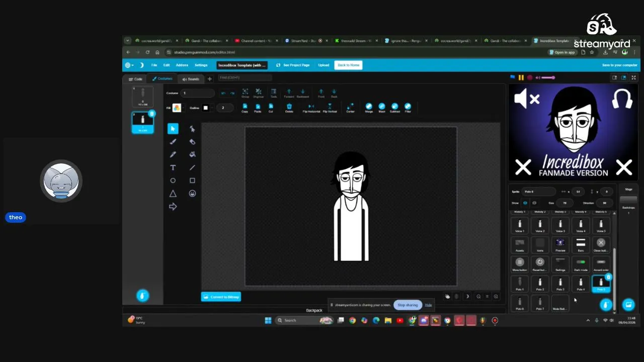Apply the Merge shape operation
This screenshot has width=644, height=362.
coord(369,108)
